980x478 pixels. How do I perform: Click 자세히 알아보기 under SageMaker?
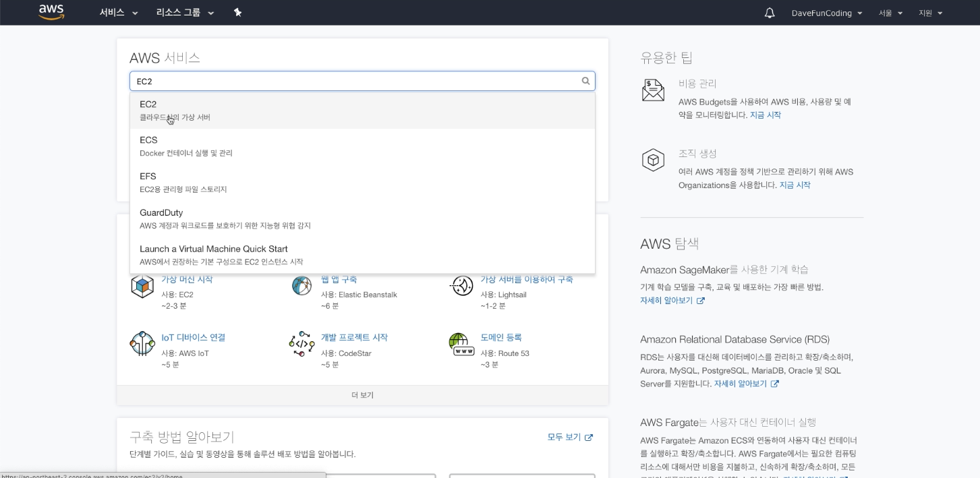click(666, 301)
